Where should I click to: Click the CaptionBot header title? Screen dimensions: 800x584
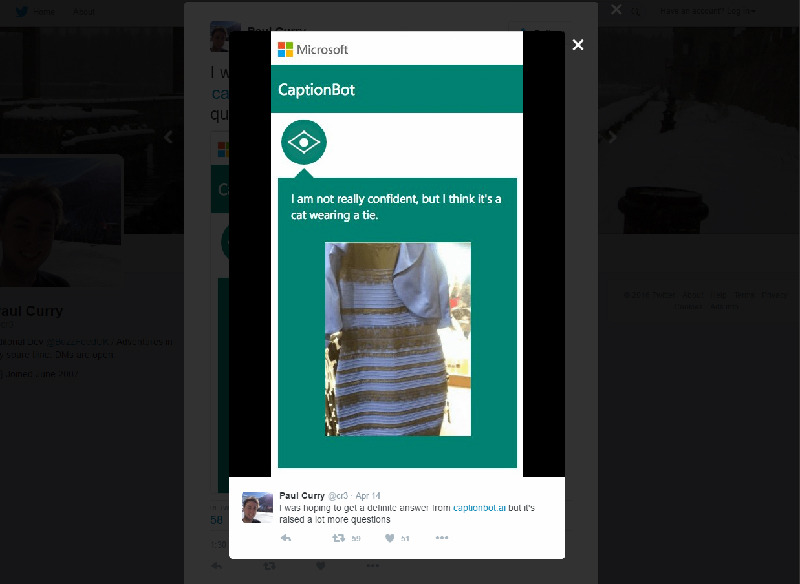click(316, 90)
